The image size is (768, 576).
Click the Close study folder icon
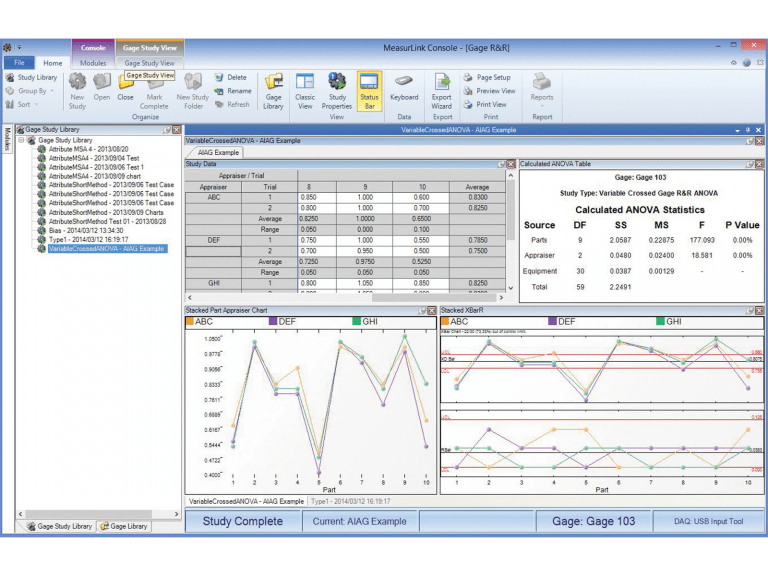[125, 87]
